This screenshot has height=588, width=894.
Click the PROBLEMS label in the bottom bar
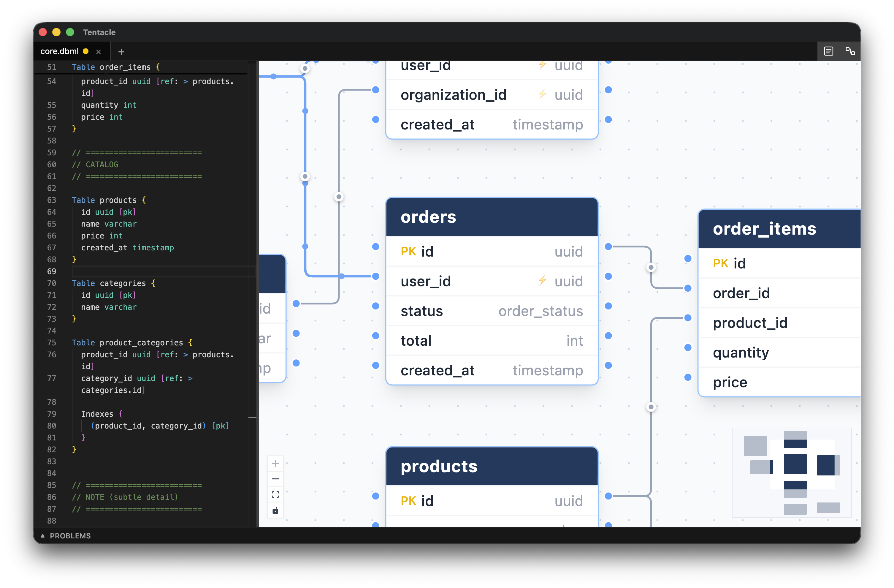pos(70,536)
